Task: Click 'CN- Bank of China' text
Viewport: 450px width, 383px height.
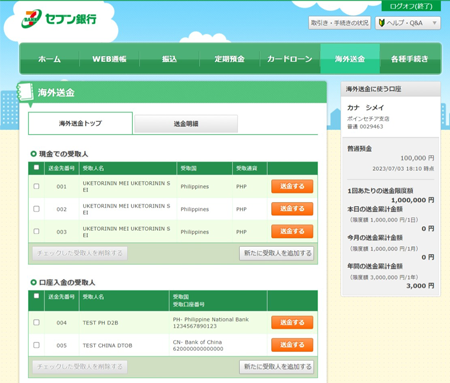Action: click(197, 342)
